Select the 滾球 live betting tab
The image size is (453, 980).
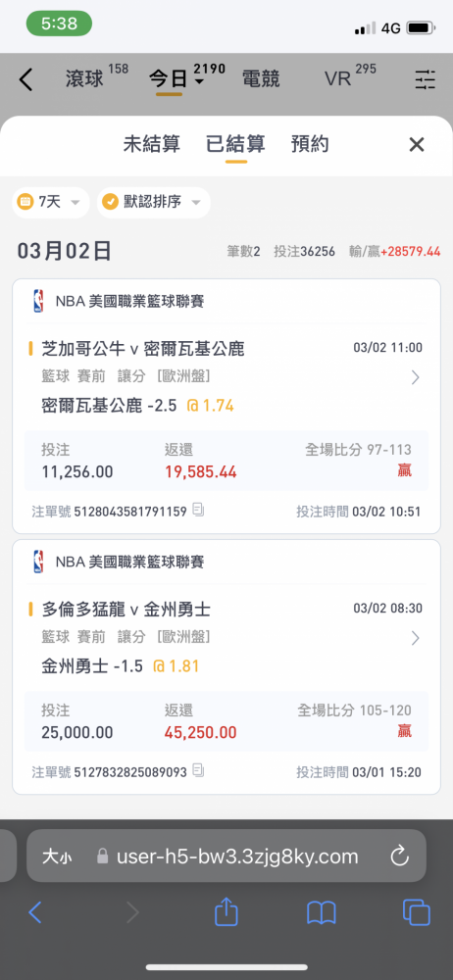click(x=84, y=78)
